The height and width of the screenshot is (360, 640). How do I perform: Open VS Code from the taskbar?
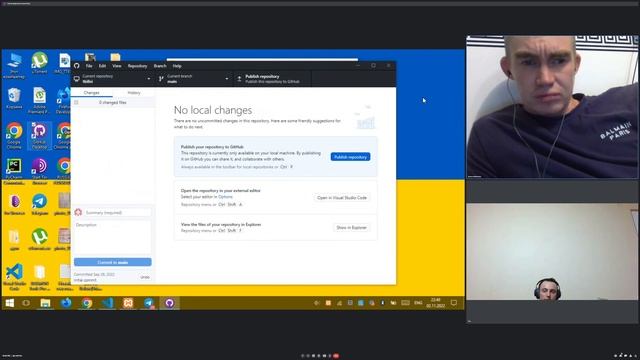coord(107,303)
